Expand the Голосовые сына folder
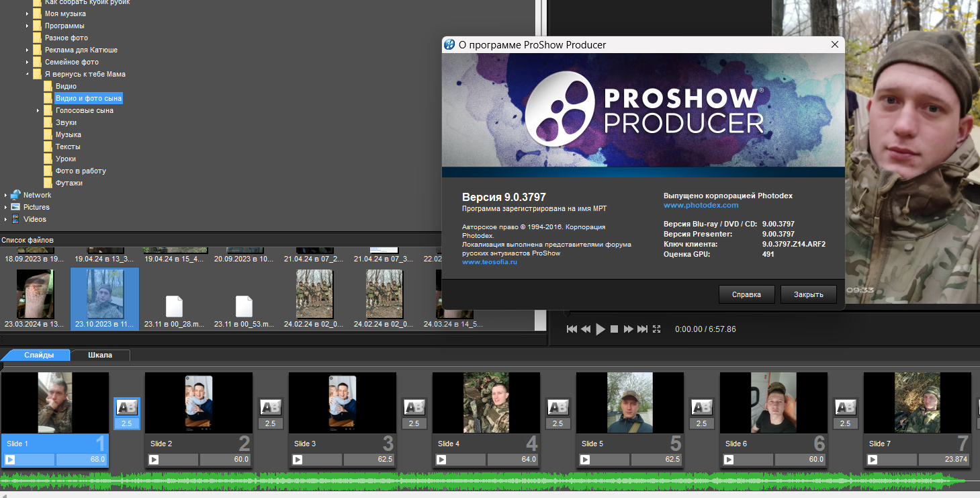This screenshot has height=498, width=980. (38, 110)
